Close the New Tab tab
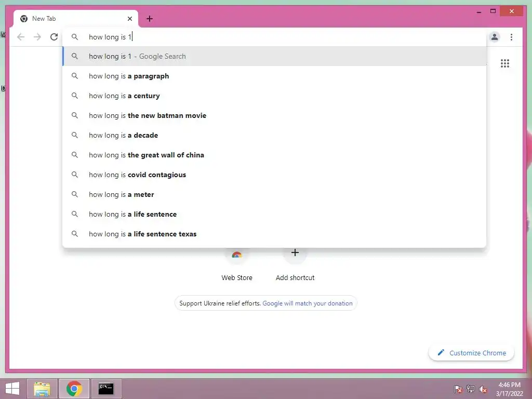The height and width of the screenshot is (399, 532). click(129, 19)
